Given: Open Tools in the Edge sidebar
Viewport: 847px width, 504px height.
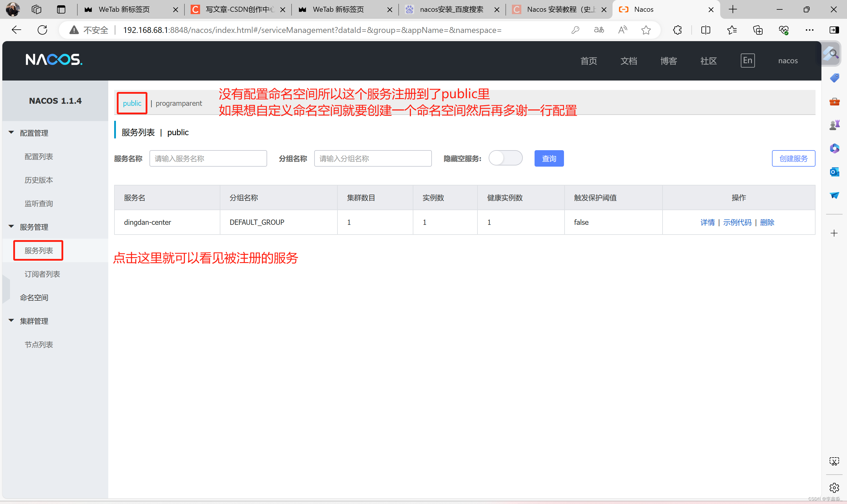Looking at the screenshot, I should tap(834, 101).
